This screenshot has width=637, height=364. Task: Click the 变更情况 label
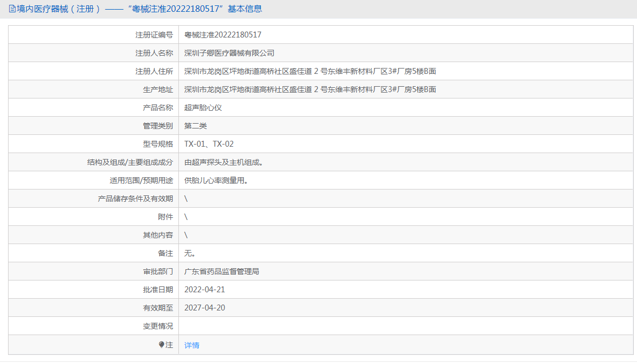[158, 326]
